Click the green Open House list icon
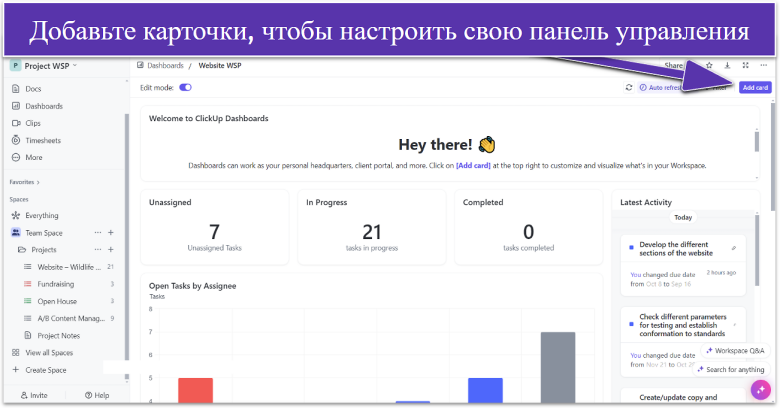Image resolution: width=780 pixels, height=408 pixels. (x=28, y=301)
